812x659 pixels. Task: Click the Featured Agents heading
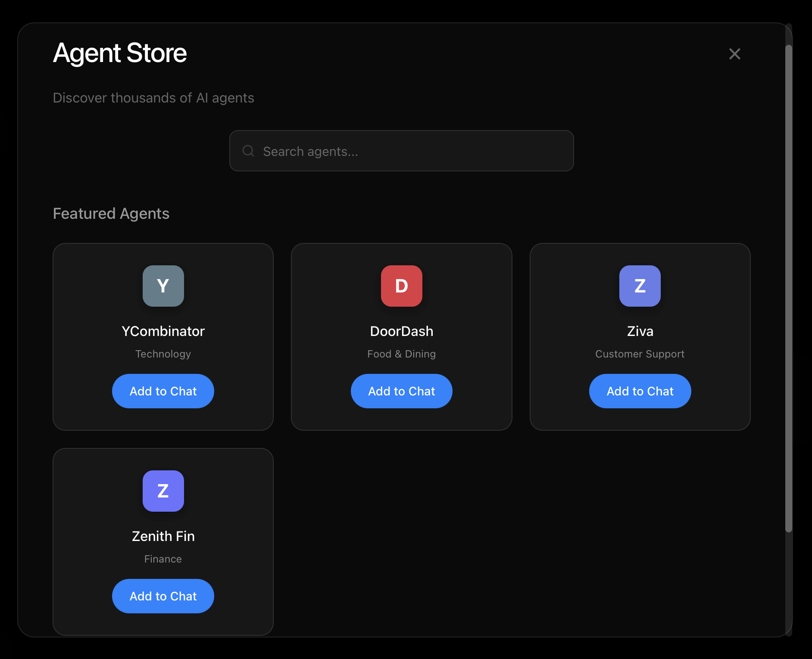[111, 214]
